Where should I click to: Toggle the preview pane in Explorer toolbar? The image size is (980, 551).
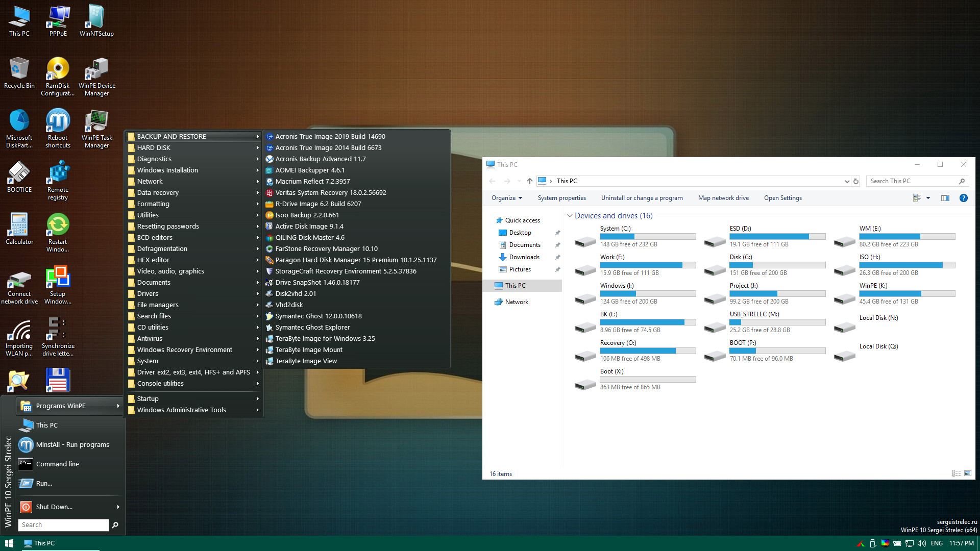tap(945, 198)
